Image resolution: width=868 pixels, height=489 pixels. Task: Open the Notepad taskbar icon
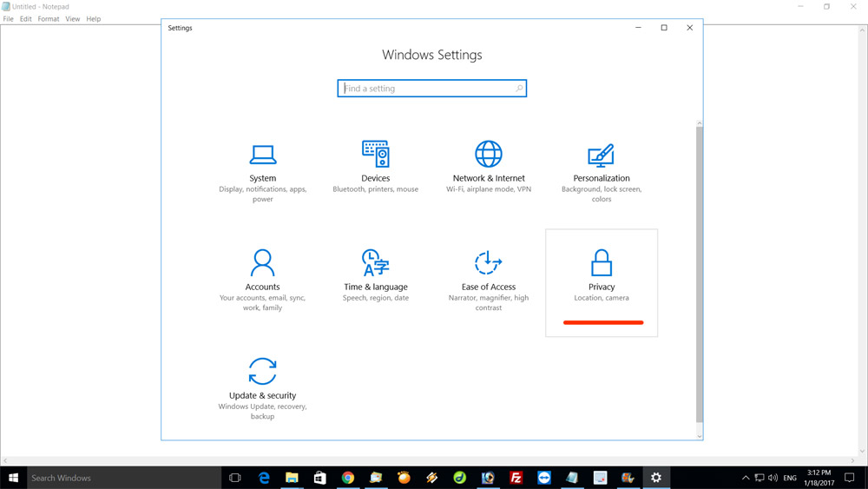point(572,478)
